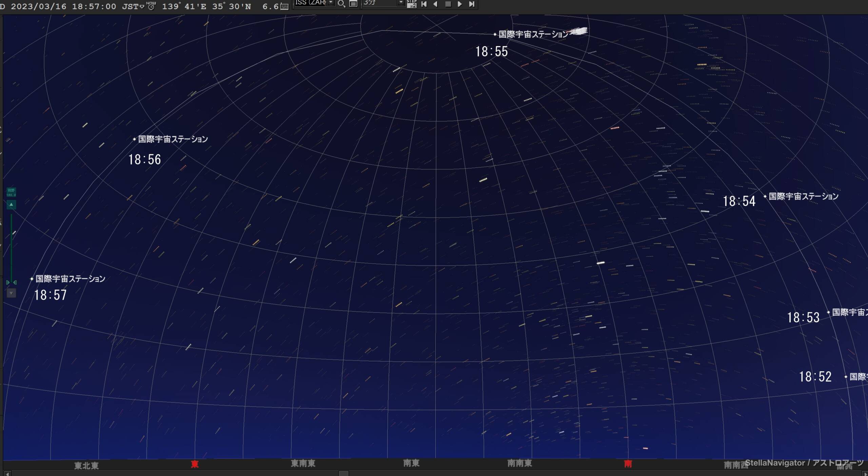Click the 国際宇宙ステーション label beside 18:54
This screenshot has height=476, width=868.
[804, 196]
